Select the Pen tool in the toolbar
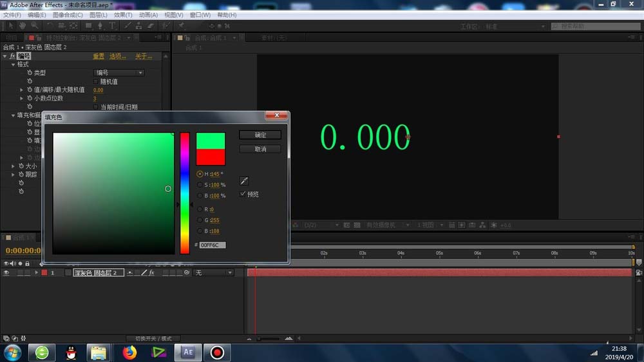Viewport: 644px width, 362px height. [x=100, y=26]
